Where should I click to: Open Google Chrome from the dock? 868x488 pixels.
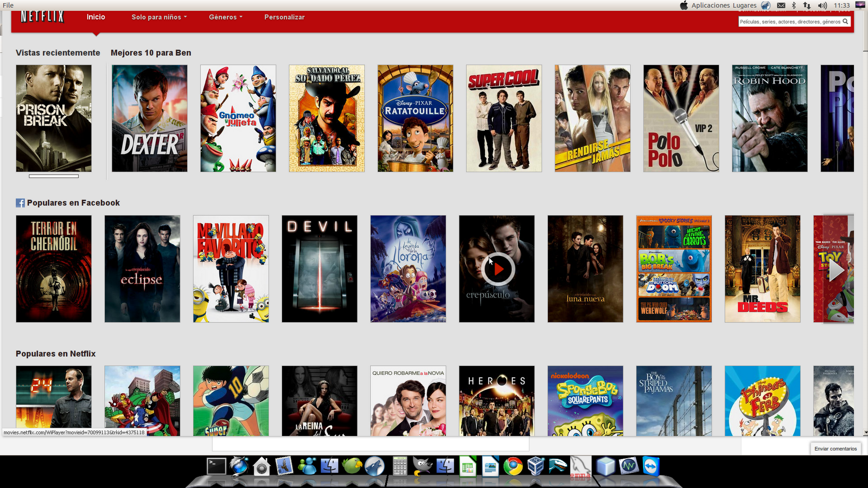(x=514, y=465)
